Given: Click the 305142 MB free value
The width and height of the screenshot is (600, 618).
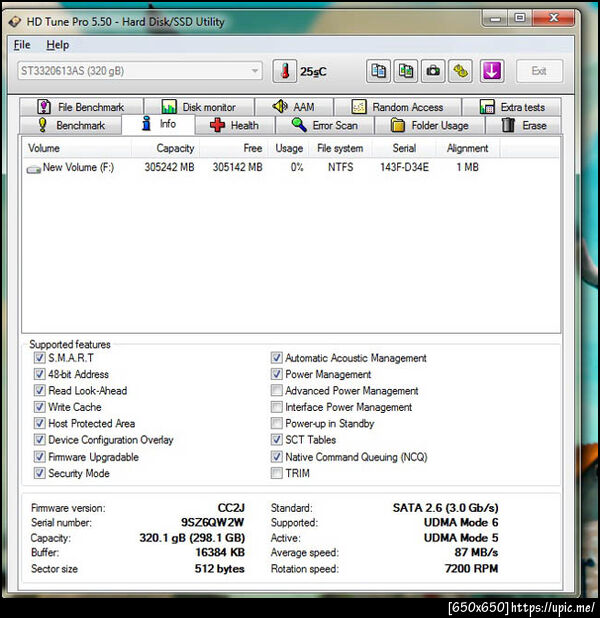Looking at the screenshot, I should (238, 168).
